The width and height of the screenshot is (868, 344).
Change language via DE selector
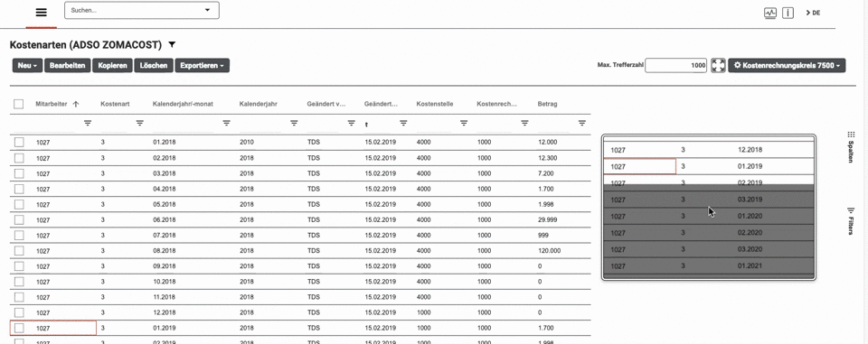[x=813, y=13]
